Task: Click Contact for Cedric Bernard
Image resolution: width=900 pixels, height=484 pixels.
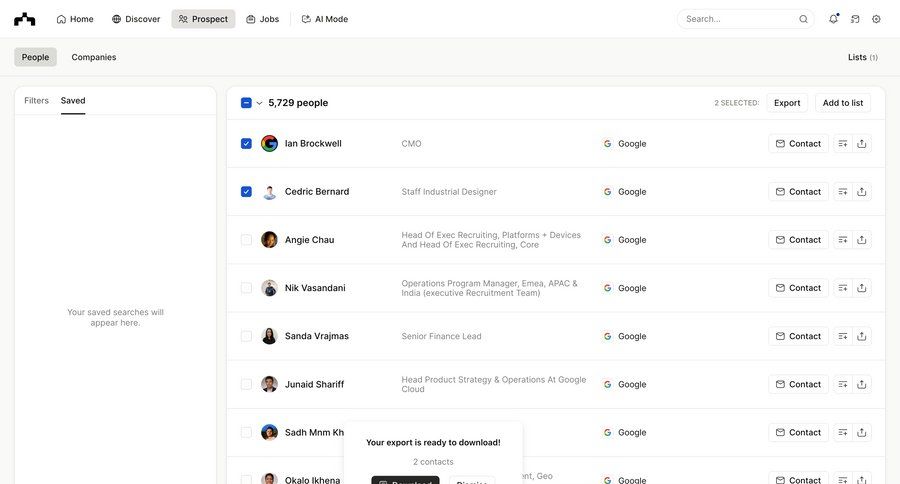Action: tap(798, 192)
